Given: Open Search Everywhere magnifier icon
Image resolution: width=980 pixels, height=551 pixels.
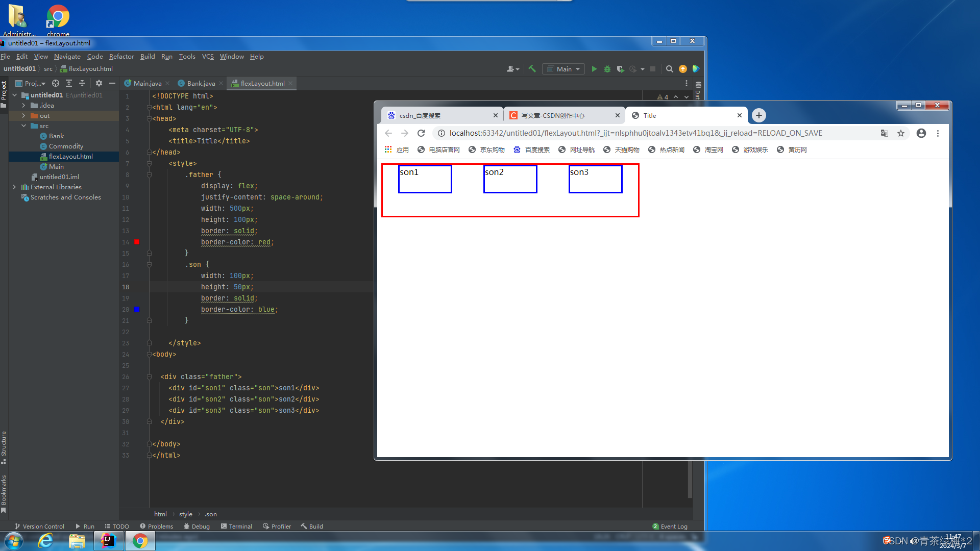Looking at the screenshot, I should tap(670, 69).
